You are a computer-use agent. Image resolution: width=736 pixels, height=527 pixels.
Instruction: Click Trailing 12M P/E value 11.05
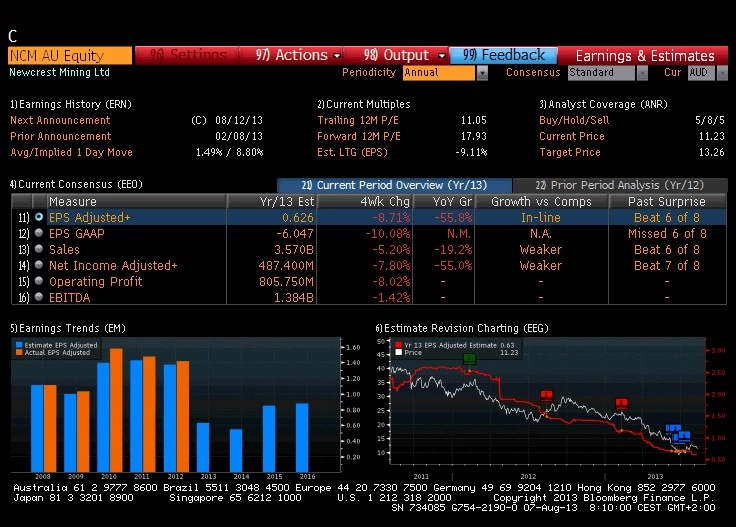click(473, 120)
